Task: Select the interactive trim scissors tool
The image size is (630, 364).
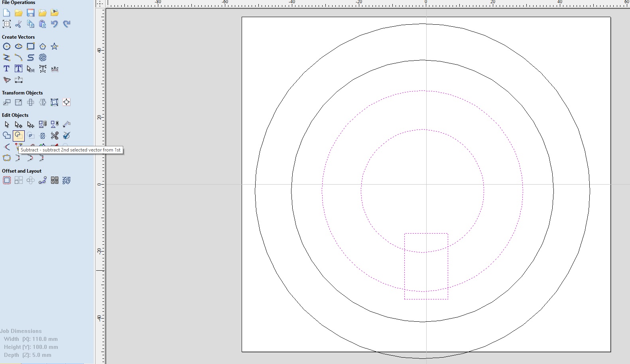Action: pos(55,136)
